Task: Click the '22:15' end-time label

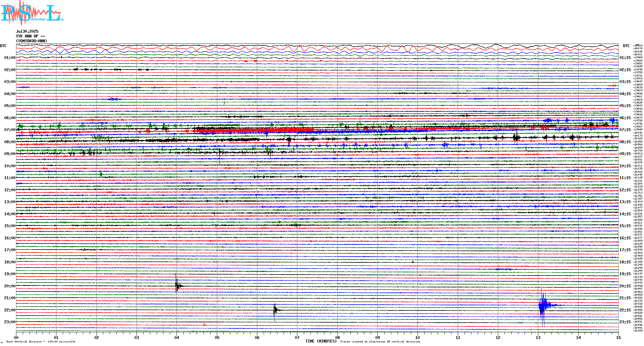Action: tap(625, 310)
